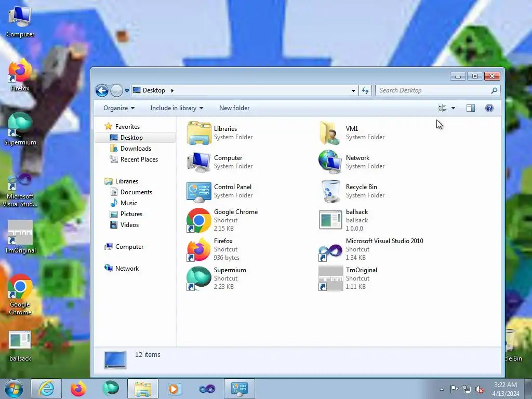Select Google Chrome shortcut on the desktop

point(20,295)
